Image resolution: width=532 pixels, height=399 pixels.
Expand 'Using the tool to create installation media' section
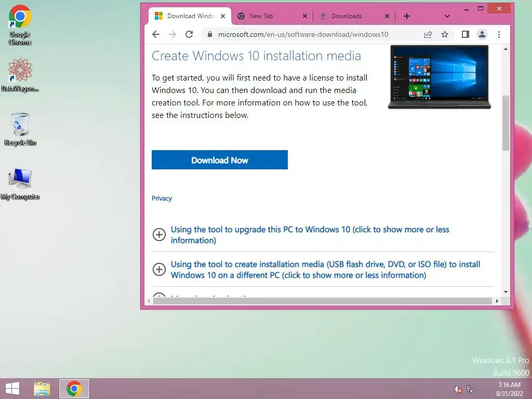(159, 270)
